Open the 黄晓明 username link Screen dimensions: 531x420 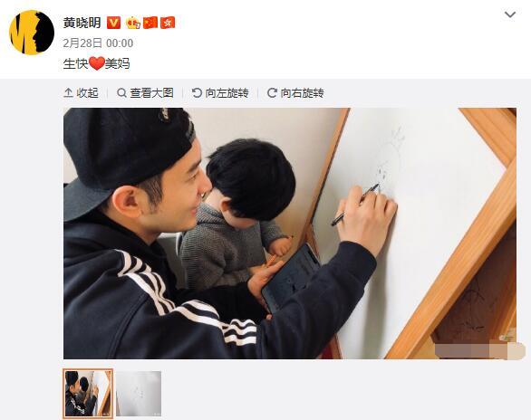tap(82, 23)
